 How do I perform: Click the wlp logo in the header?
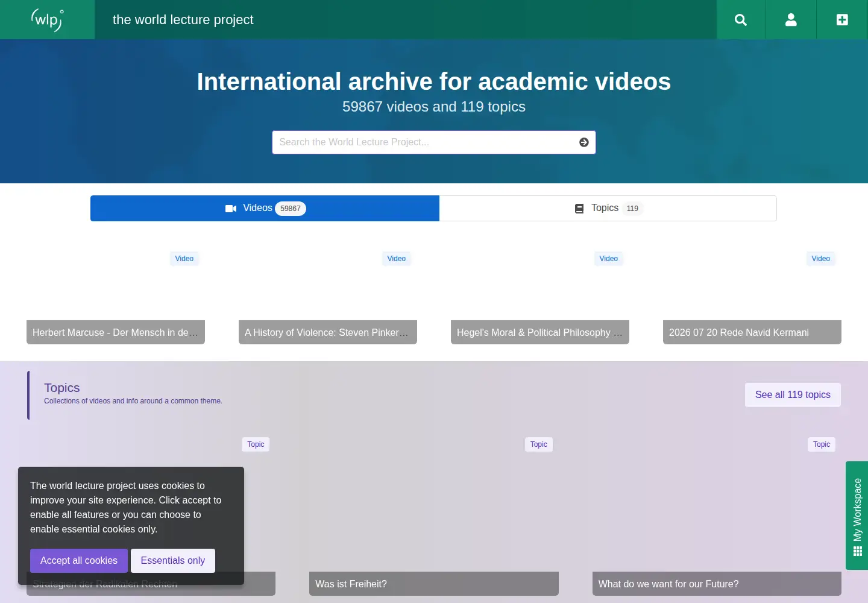[x=47, y=20]
